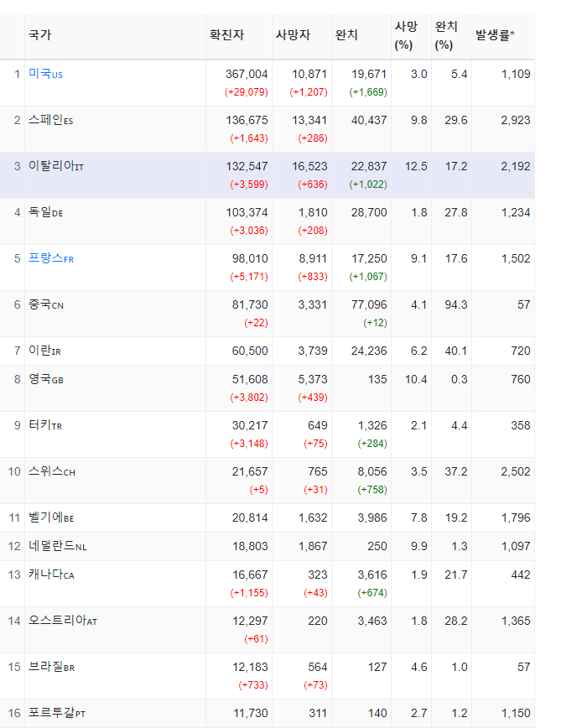Select the 이탈리아 IT country name
The width and height of the screenshot is (582, 728).
pyautogui.click(x=55, y=166)
